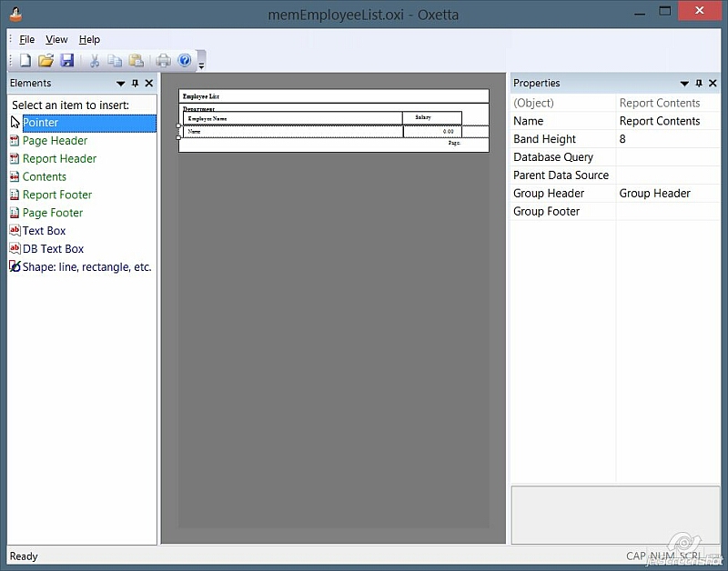Open a file with the folder icon
The height and width of the screenshot is (571, 728).
[45, 61]
